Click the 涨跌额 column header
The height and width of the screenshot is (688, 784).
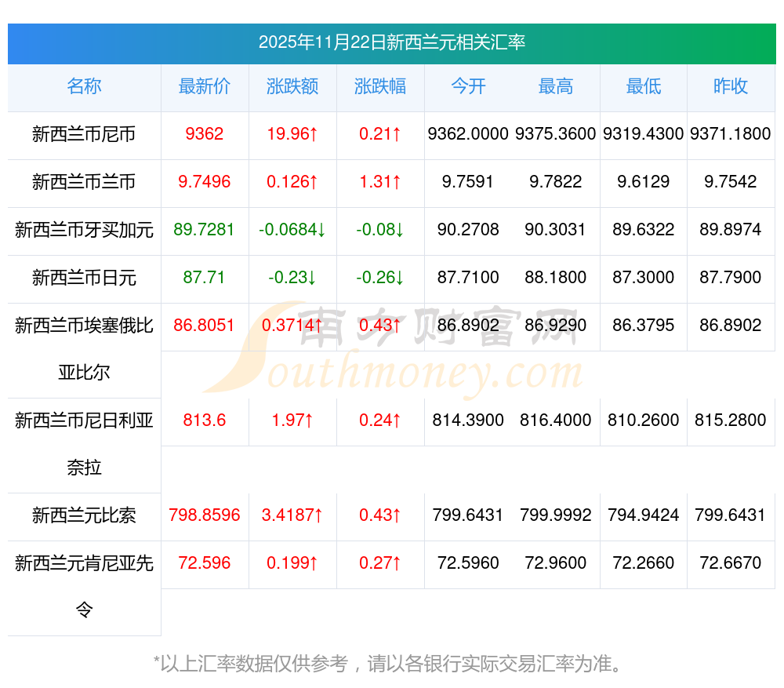(292, 87)
